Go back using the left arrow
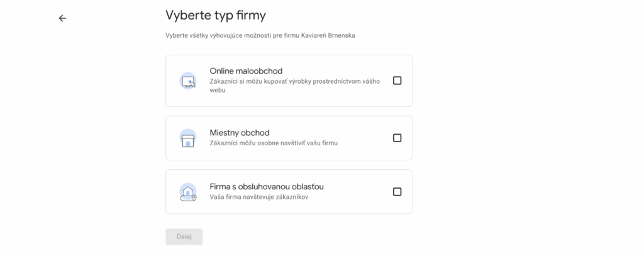Image resolution: width=644 pixels, height=256 pixels. (62, 18)
